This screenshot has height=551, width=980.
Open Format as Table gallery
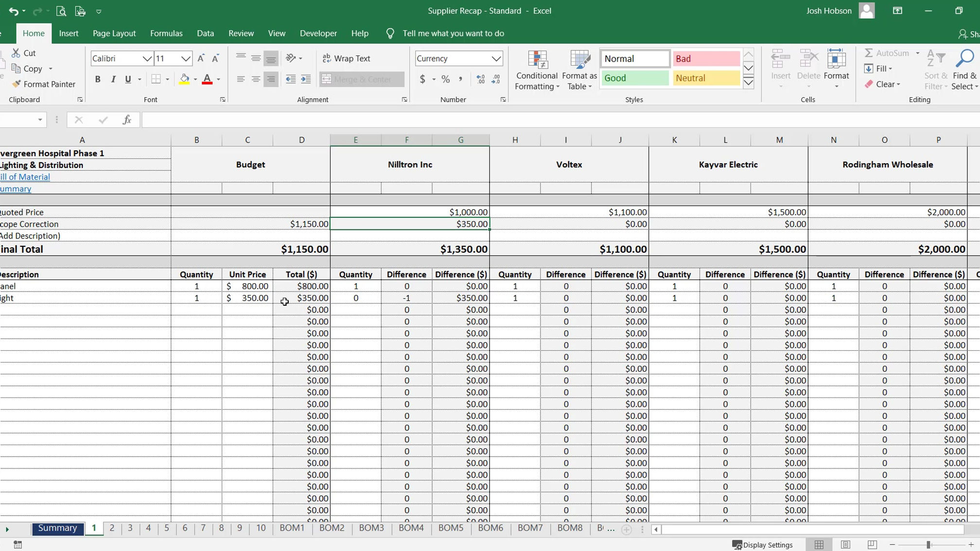click(579, 70)
